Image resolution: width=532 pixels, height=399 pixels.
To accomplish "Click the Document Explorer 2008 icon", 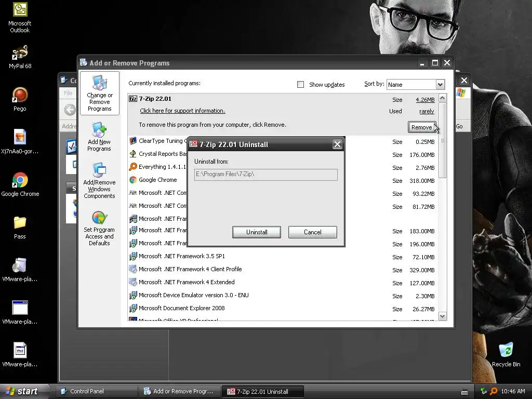I will 133,308.
